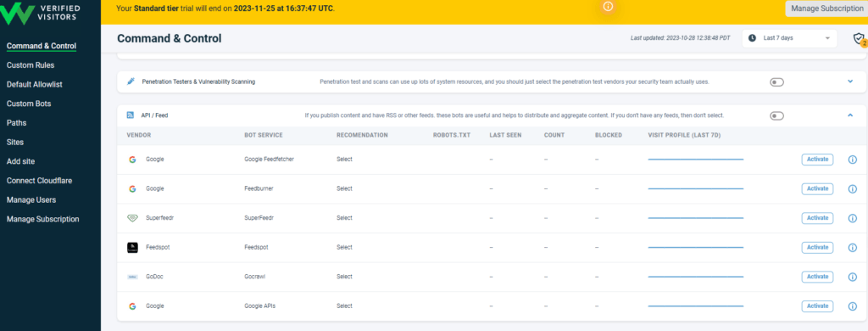868x331 pixels.
Task: Toggle the API / Feed category switch
Action: click(x=776, y=116)
